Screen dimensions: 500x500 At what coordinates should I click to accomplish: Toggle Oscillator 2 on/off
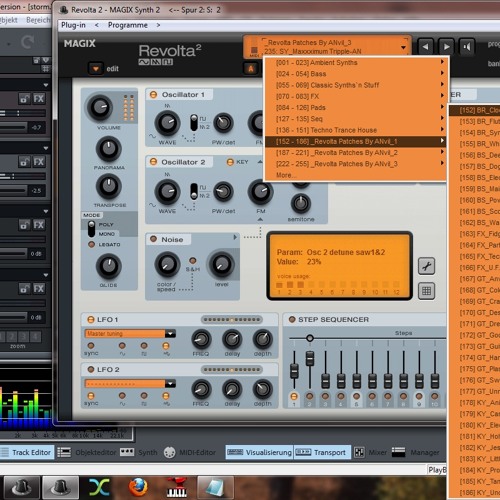click(x=153, y=162)
